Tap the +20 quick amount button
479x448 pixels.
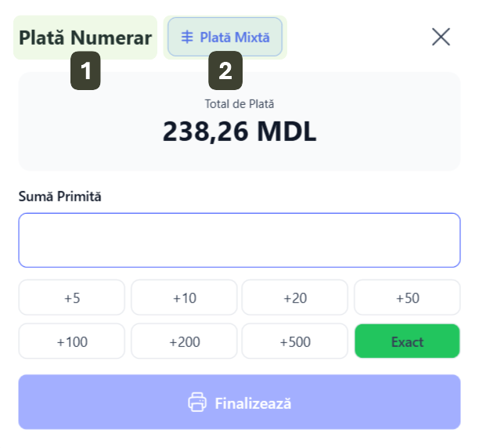(x=294, y=298)
